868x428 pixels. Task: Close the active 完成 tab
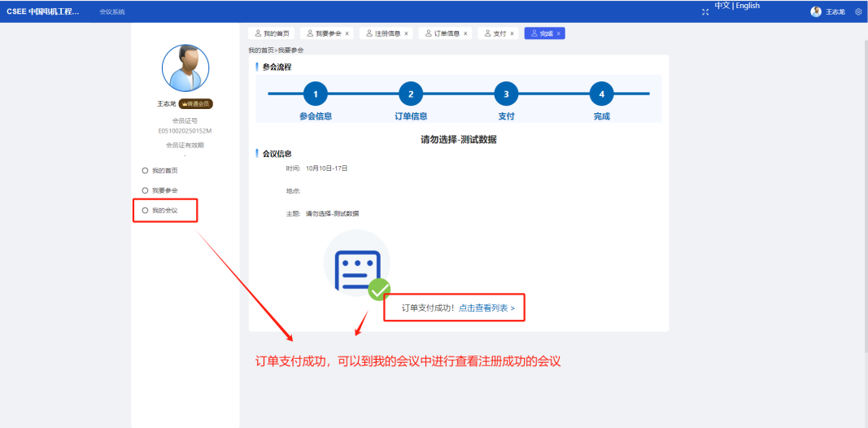coord(559,33)
